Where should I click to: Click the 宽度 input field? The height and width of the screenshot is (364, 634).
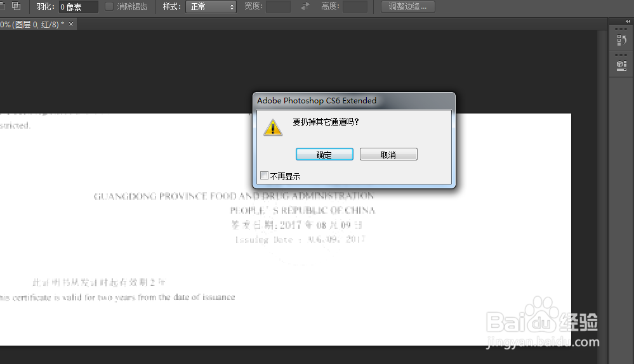click(x=278, y=6)
